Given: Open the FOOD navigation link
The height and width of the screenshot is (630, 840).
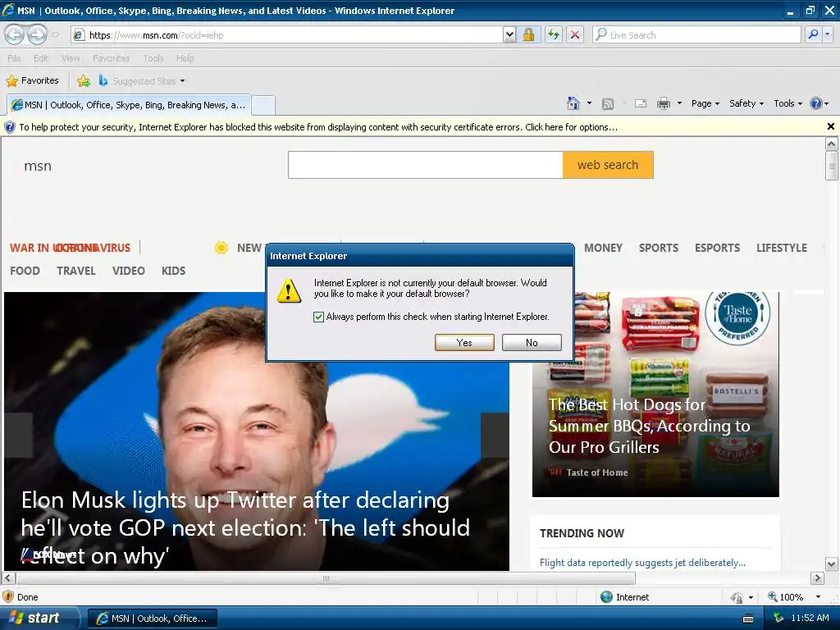Looking at the screenshot, I should tap(25, 271).
